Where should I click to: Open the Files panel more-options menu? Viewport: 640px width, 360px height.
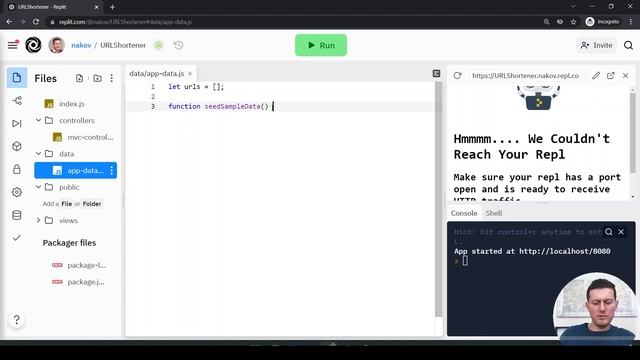pos(112,78)
